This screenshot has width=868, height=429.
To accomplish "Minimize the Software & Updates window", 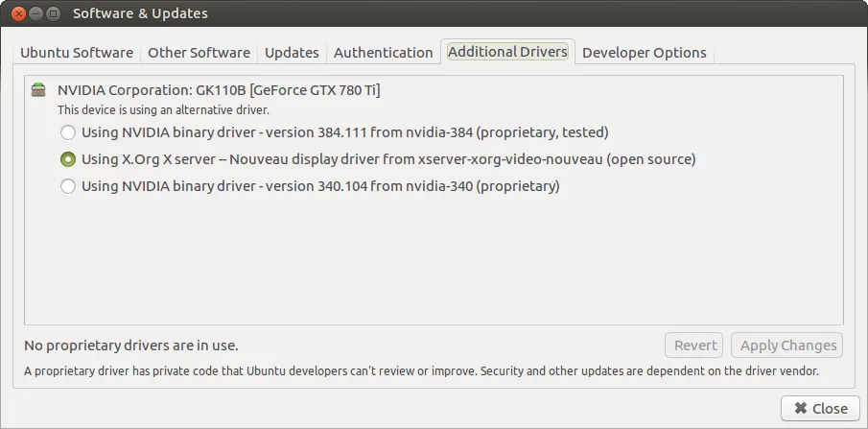I will (36, 13).
